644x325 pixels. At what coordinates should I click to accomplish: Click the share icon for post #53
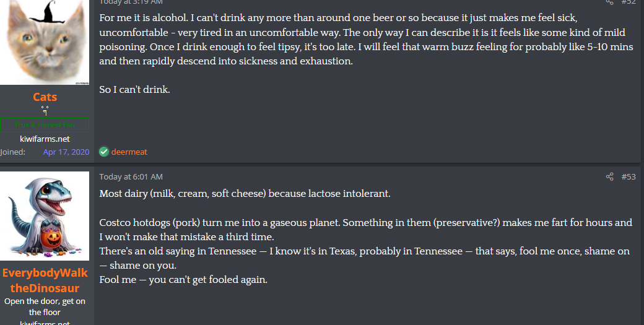[x=610, y=177]
